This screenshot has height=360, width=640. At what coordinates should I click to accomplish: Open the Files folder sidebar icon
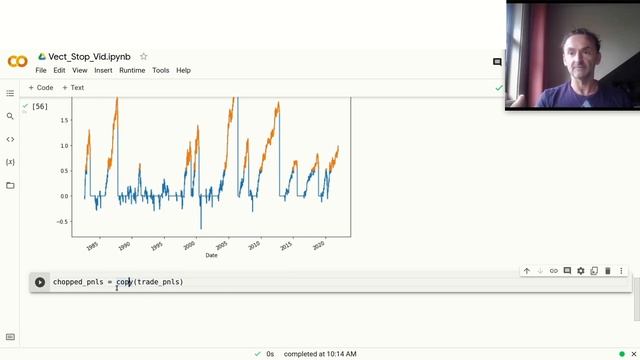coord(10,185)
